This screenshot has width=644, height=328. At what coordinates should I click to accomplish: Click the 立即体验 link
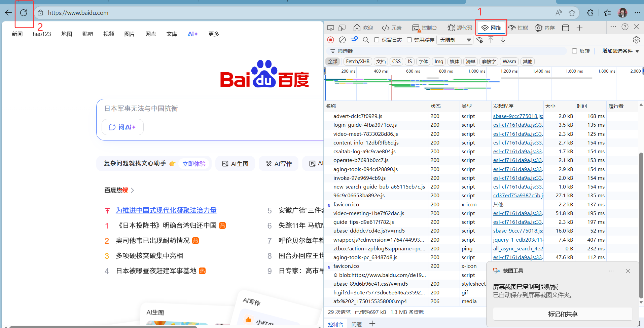tap(194, 164)
